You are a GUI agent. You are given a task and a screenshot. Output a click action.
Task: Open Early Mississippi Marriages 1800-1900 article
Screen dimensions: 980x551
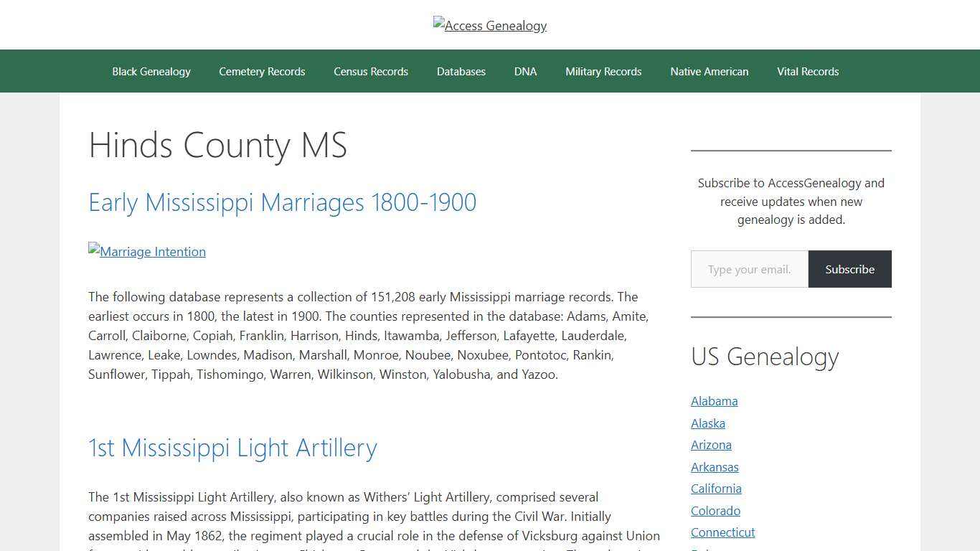(x=282, y=202)
